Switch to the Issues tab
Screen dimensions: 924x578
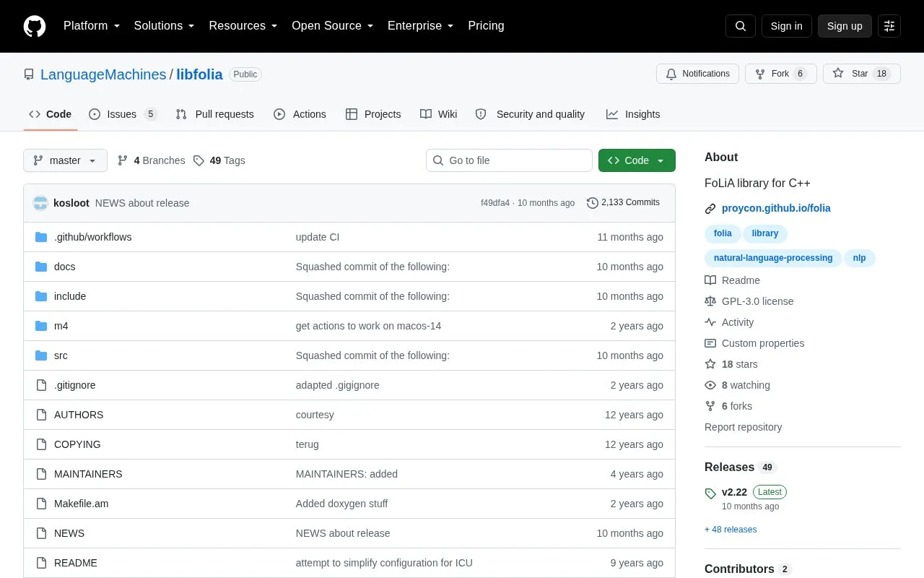pyautogui.click(x=123, y=114)
